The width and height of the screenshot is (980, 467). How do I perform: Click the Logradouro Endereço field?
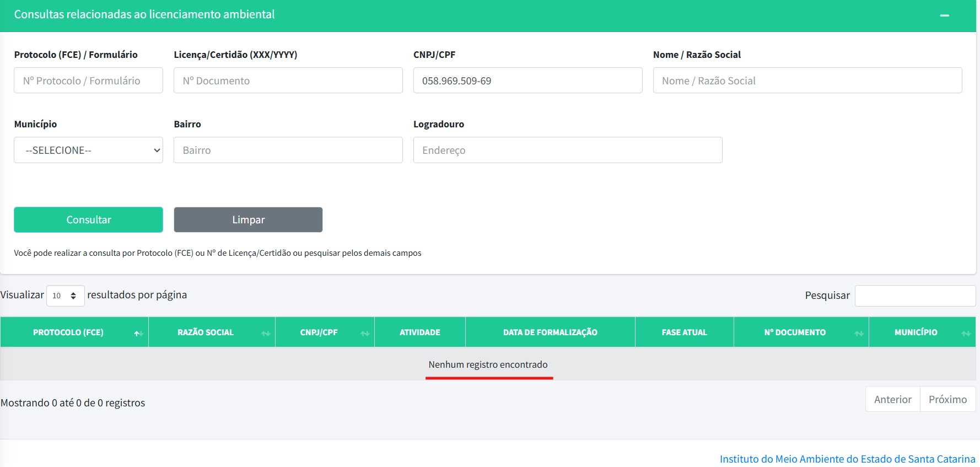tap(567, 150)
